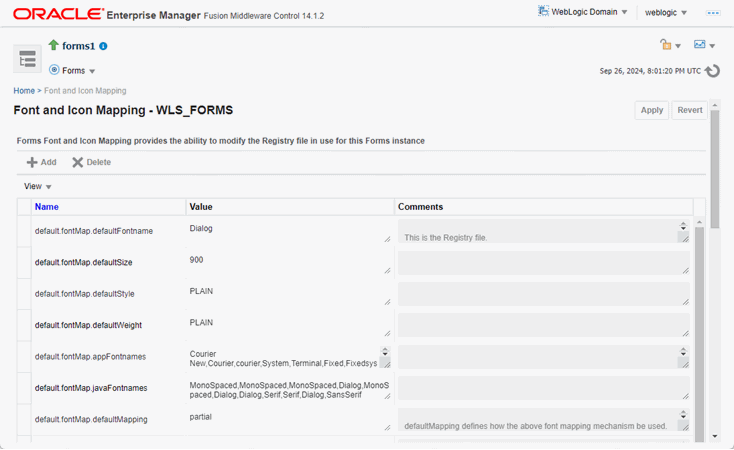Click the forms1 target title
This screenshot has height=450, width=734.
click(78, 46)
